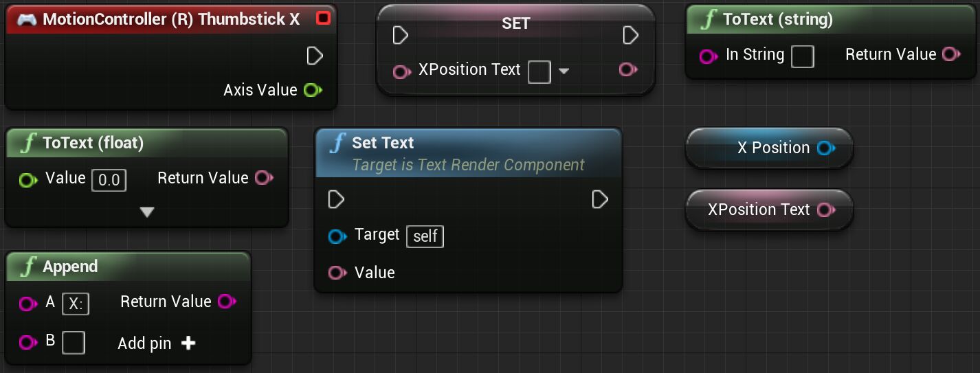This screenshot has height=373, width=980.
Task: Click the SET node execution input pin
Action: coord(400,35)
